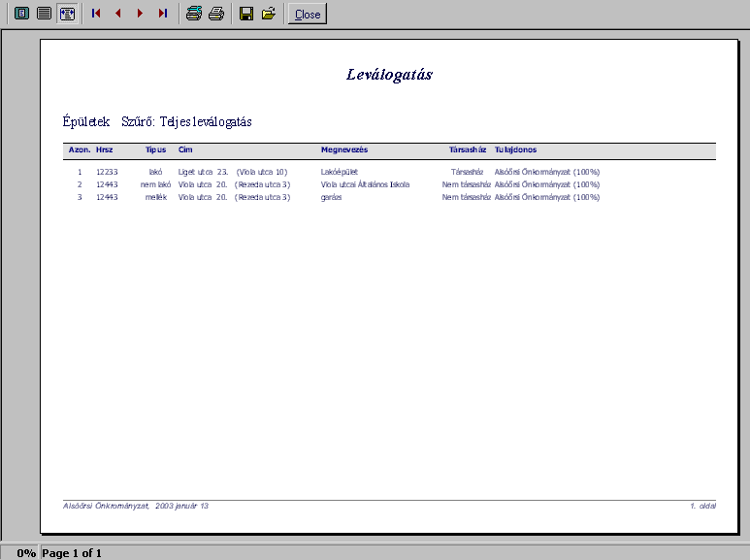Click the Tulajdonos column header
Viewport: 750px width, 560px height.
515,149
